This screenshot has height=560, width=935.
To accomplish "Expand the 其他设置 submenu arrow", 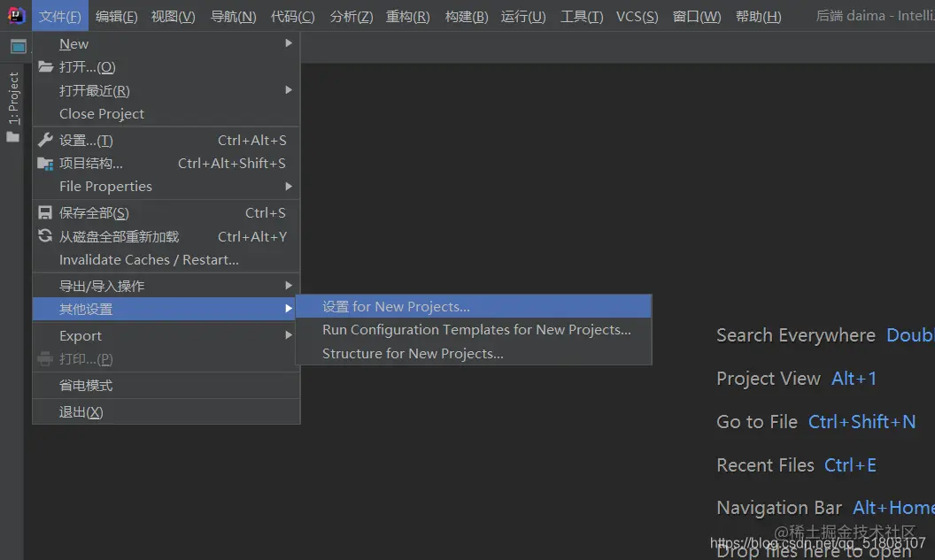I will [289, 309].
